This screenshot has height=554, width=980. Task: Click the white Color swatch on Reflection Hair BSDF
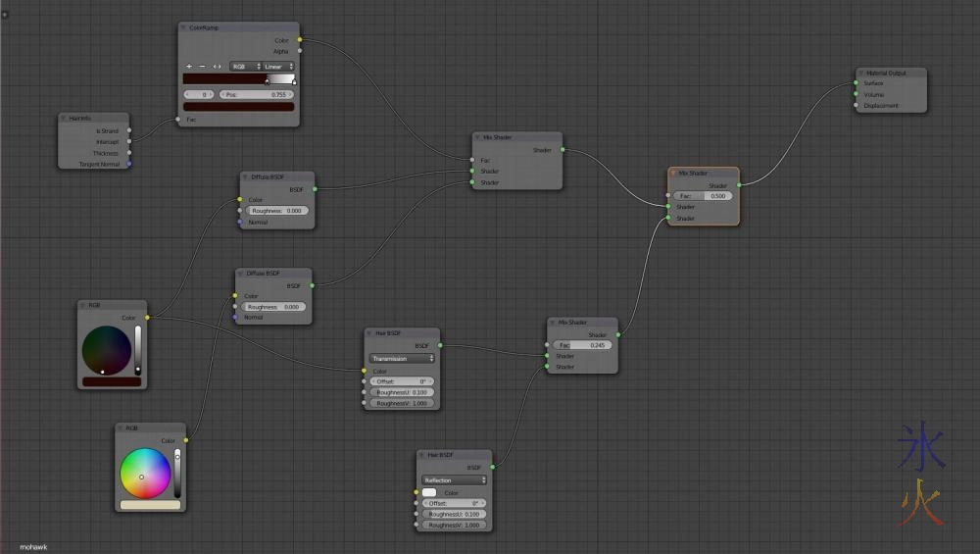click(x=429, y=492)
